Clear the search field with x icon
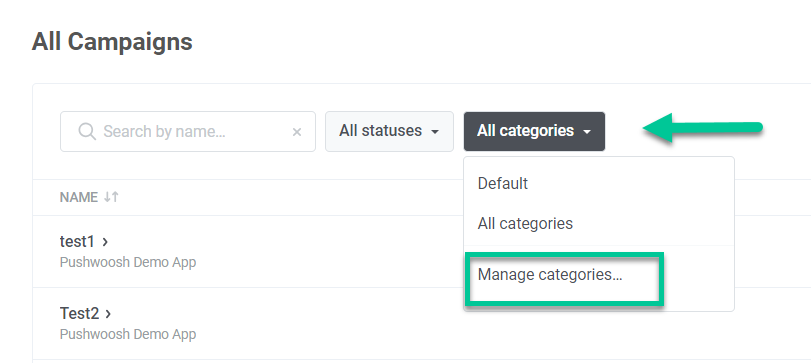The height and width of the screenshot is (363, 811). 297,132
